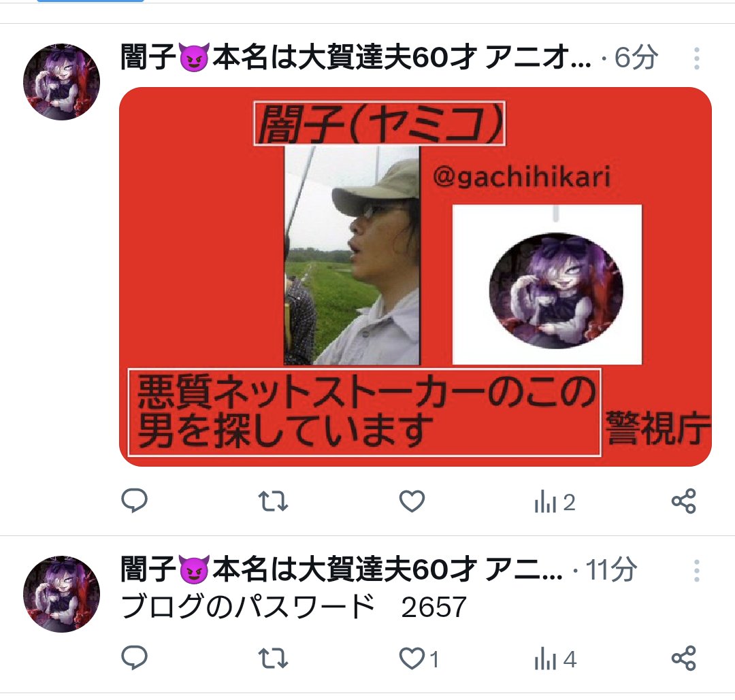
Task: View analytics showing 4 views
Action: pyautogui.click(x=555, y=659)
